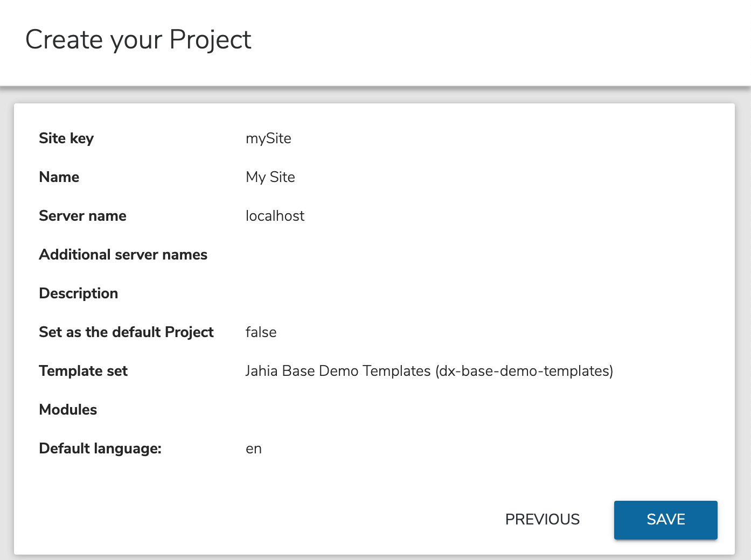Select the 'Set as the default Project' label

[x=126, y=332]
